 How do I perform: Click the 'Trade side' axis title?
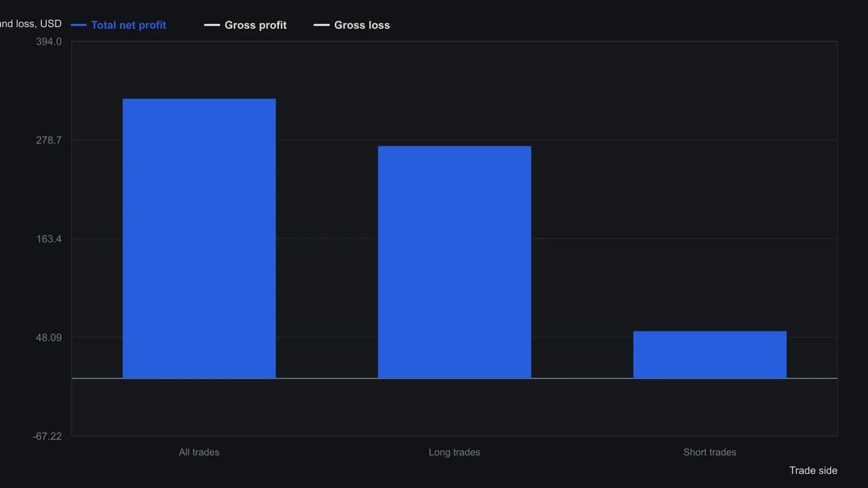pos(813,471)
